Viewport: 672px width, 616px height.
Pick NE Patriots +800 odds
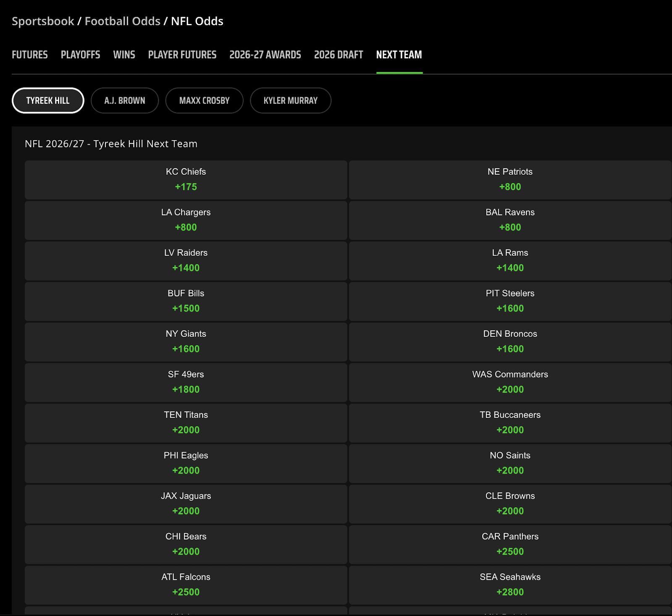510,180
